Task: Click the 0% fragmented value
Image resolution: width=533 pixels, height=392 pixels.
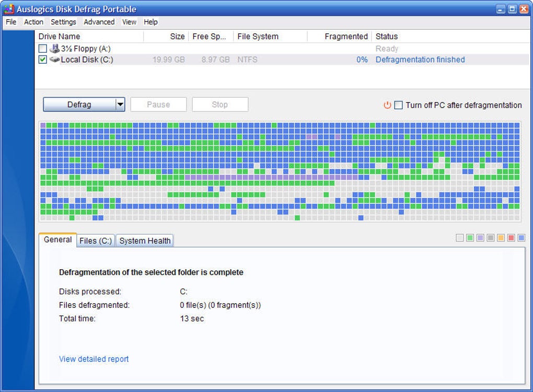Action: pyautogui.click(x=362, y=60)
